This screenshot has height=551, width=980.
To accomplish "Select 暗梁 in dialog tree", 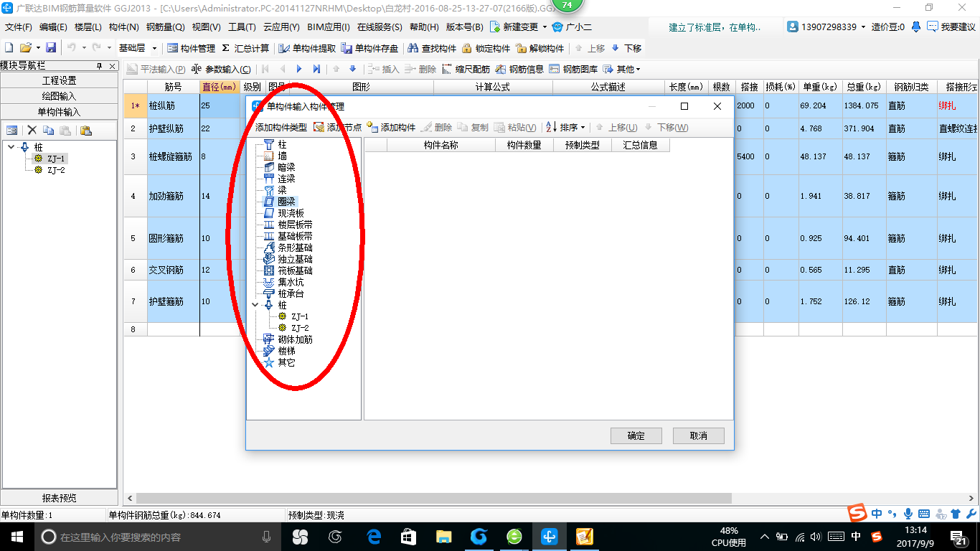I will [286, 167].
